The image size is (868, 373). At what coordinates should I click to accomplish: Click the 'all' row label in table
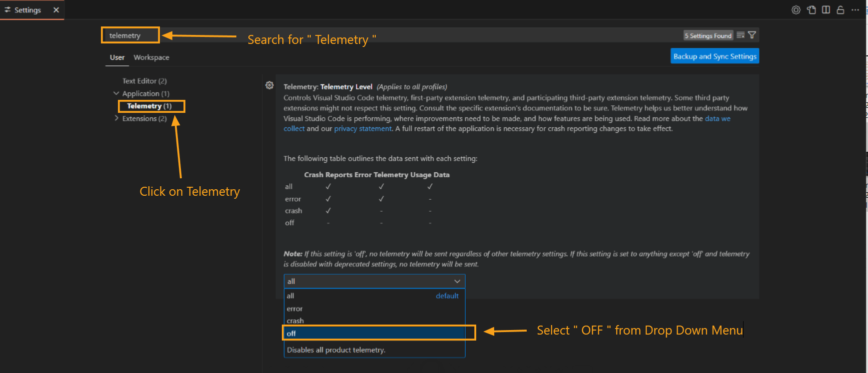(x=289, y=187)
